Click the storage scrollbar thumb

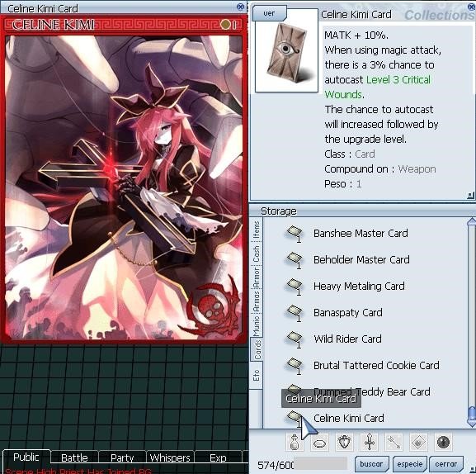[x=471, y=413]
